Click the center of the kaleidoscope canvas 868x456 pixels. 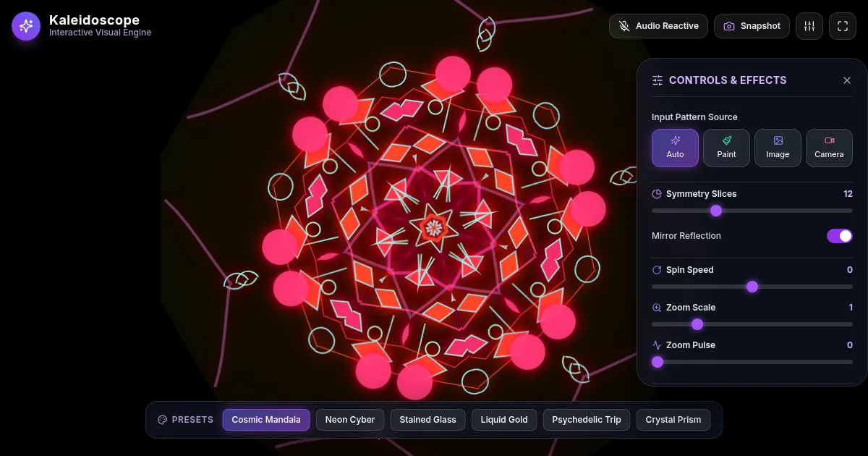[x=434, y=229]
